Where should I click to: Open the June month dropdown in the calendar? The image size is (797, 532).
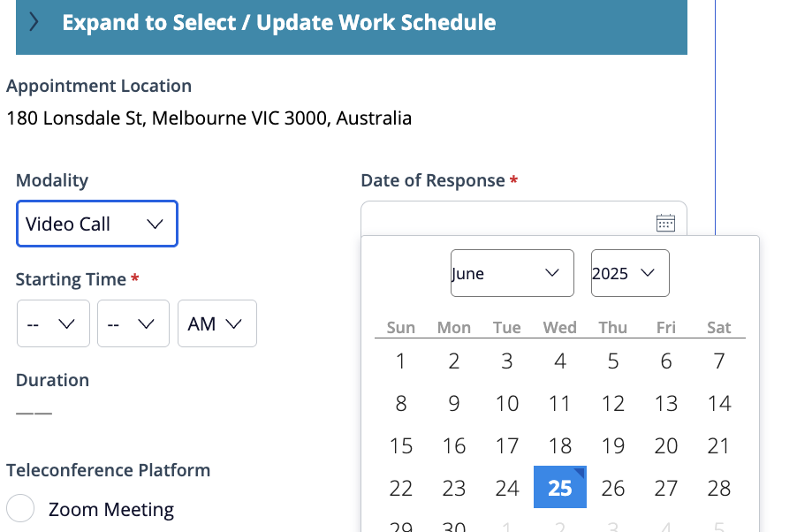[x=512, y=273]
